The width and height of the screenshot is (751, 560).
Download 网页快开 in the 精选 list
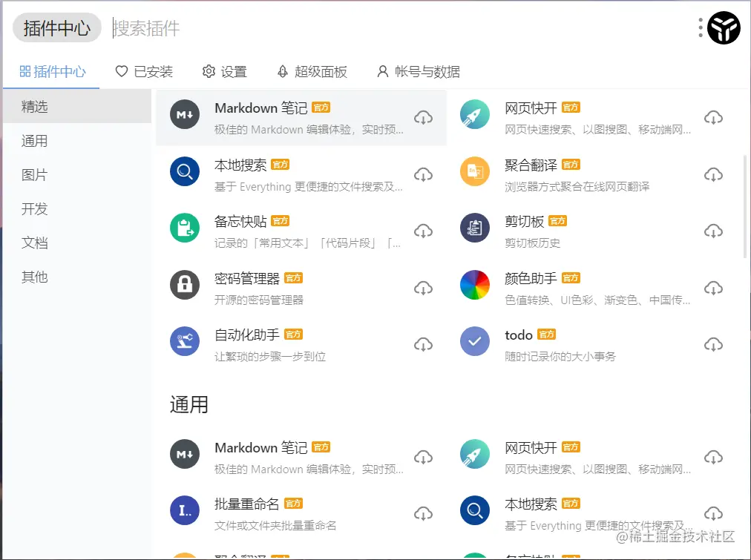713,117
